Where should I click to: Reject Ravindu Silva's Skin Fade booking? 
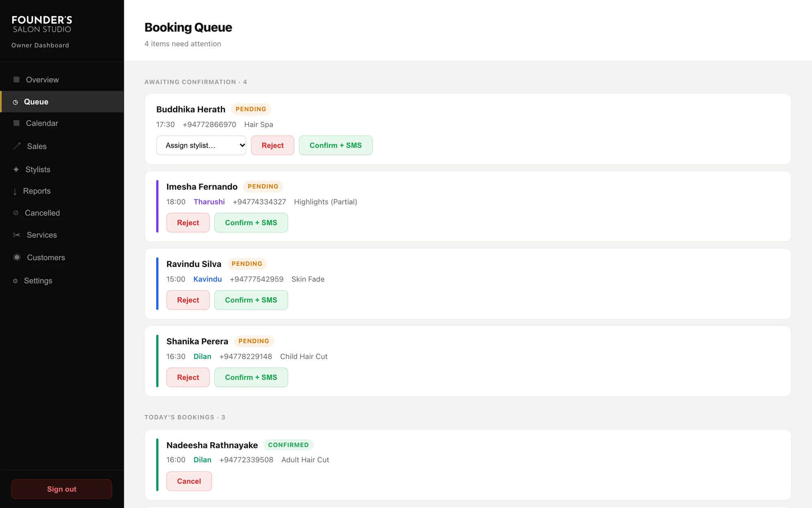[x=188, y=300]
